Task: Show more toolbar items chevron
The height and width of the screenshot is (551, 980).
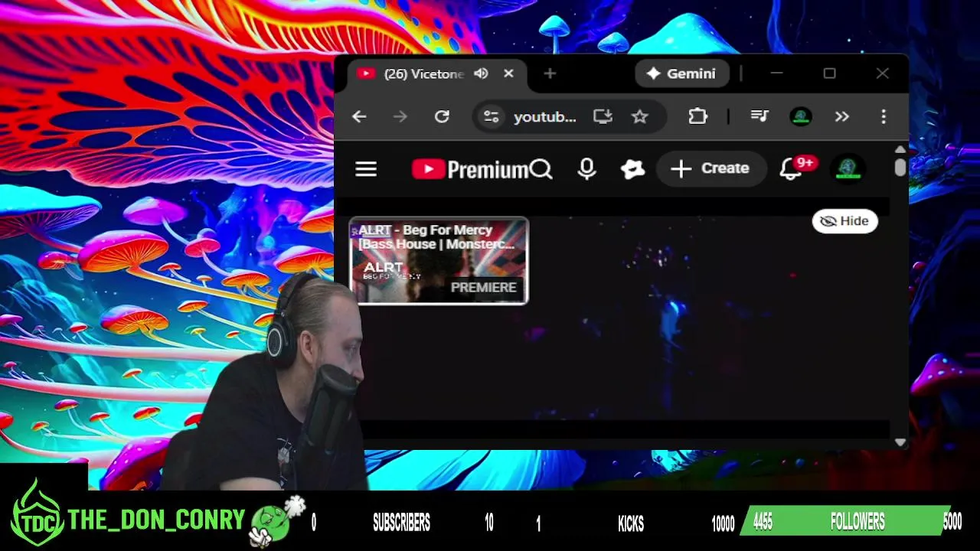Action: (842, 116)
